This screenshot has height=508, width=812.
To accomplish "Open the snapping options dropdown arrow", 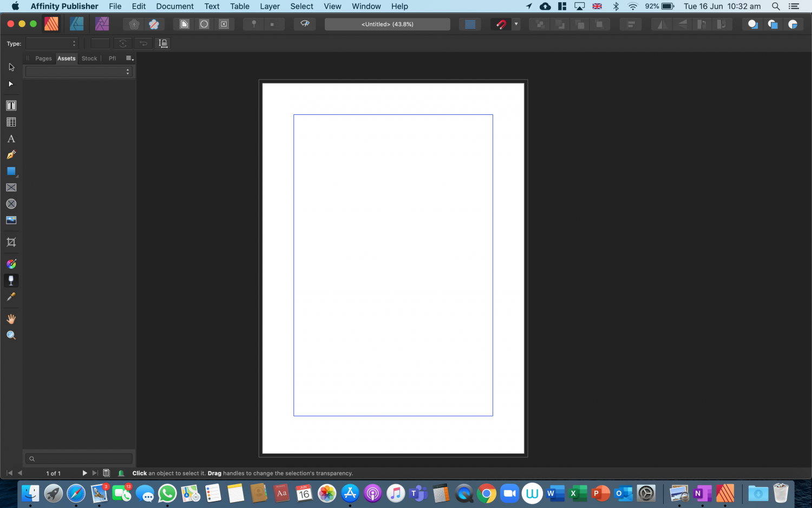I will point(515,24).
